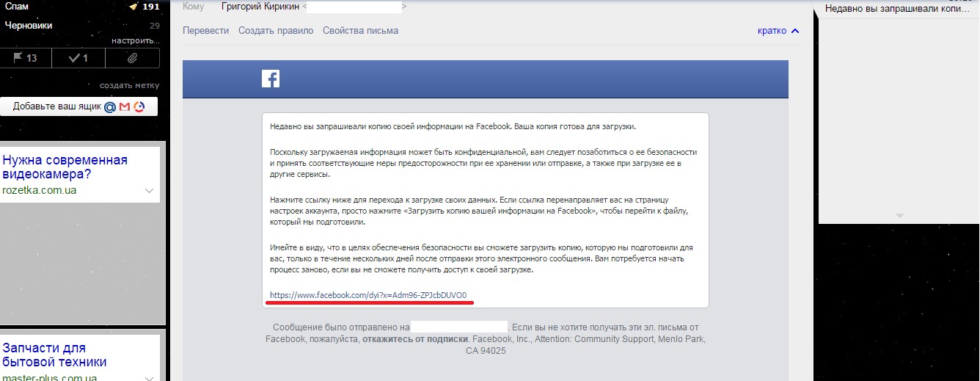
Task: Click rozetka.com.ua ad address
Action: tap(39, 190)
